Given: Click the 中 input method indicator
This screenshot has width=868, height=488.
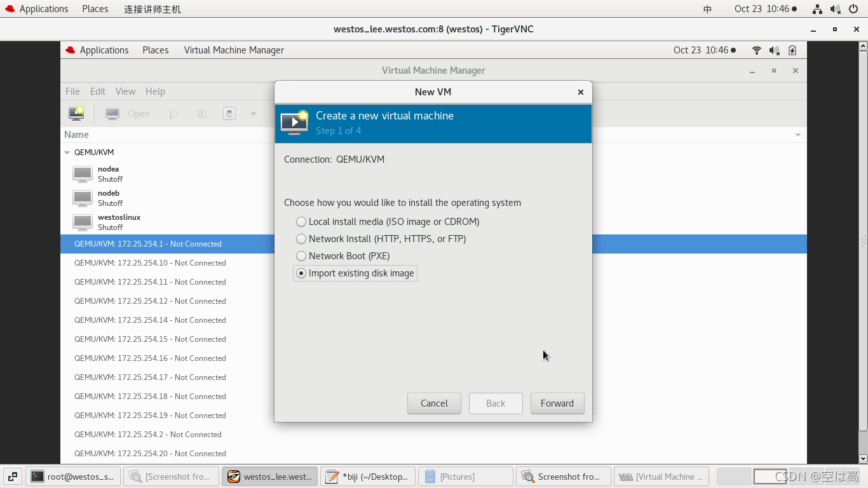Looking at the screenshot, I should coord(708,9).
